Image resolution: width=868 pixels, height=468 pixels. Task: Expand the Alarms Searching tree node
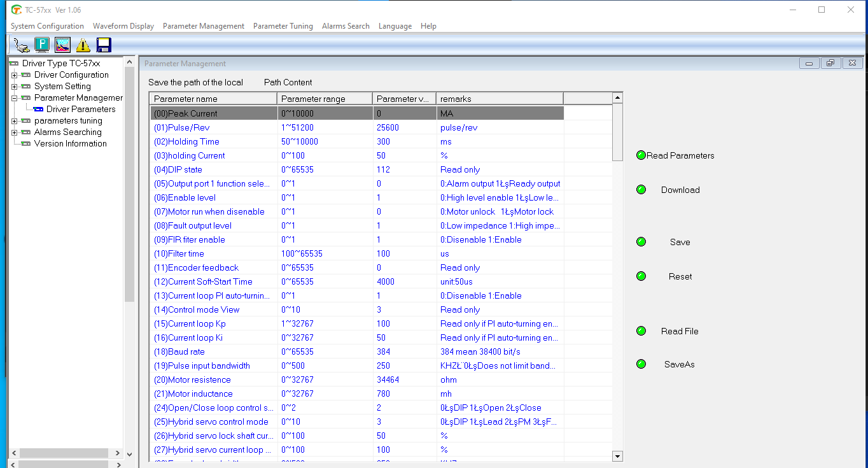click(x=14, y=132)
